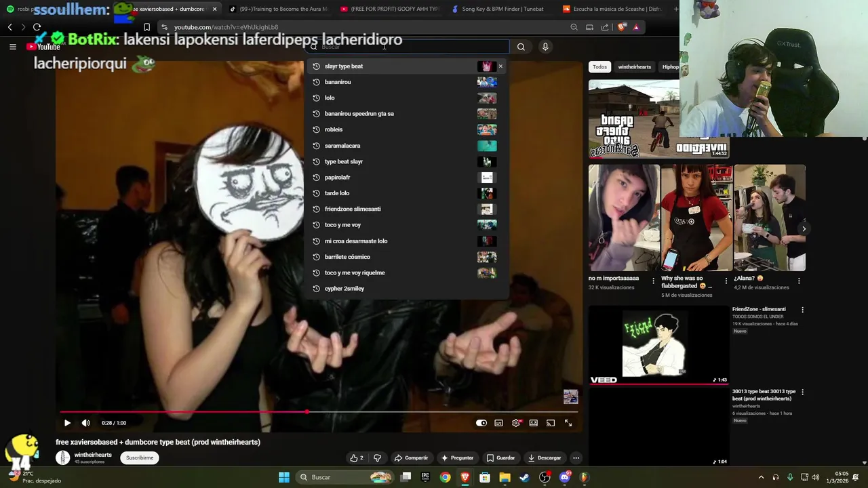Remove the 'slayr type beat' suggestion
868x488 pixels.
(501, 66)
